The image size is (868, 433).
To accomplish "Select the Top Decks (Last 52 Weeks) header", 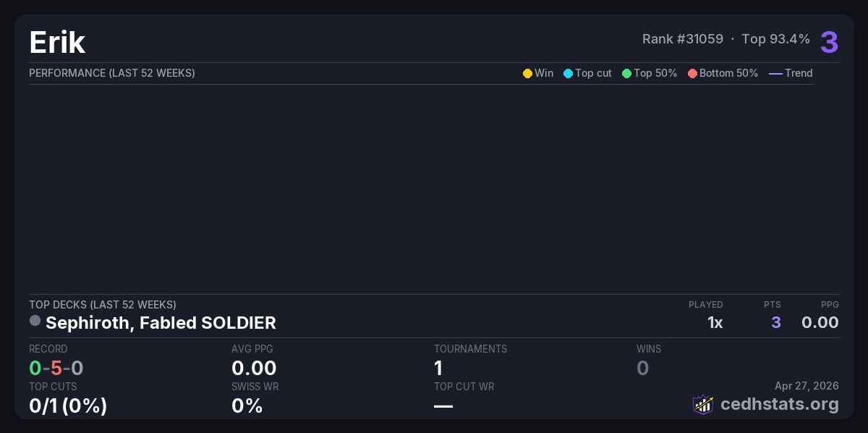I will pyautogui.click(x=103, y=305).
